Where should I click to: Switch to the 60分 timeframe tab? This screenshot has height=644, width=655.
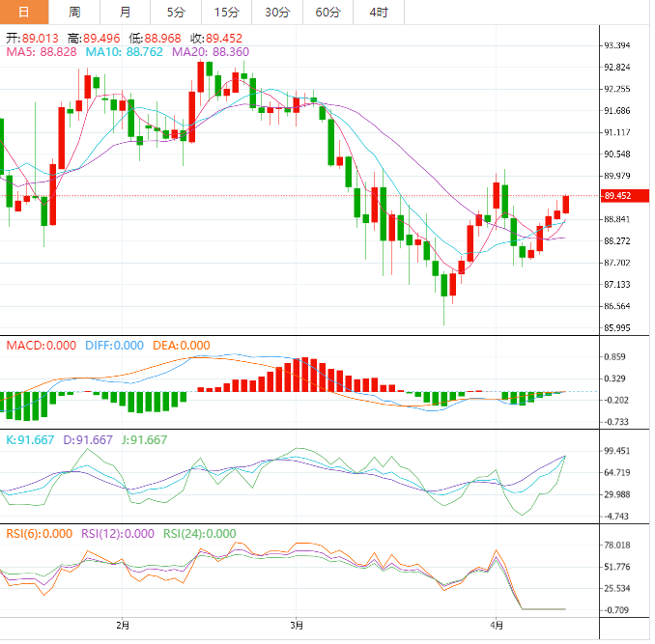coord(327,13)
